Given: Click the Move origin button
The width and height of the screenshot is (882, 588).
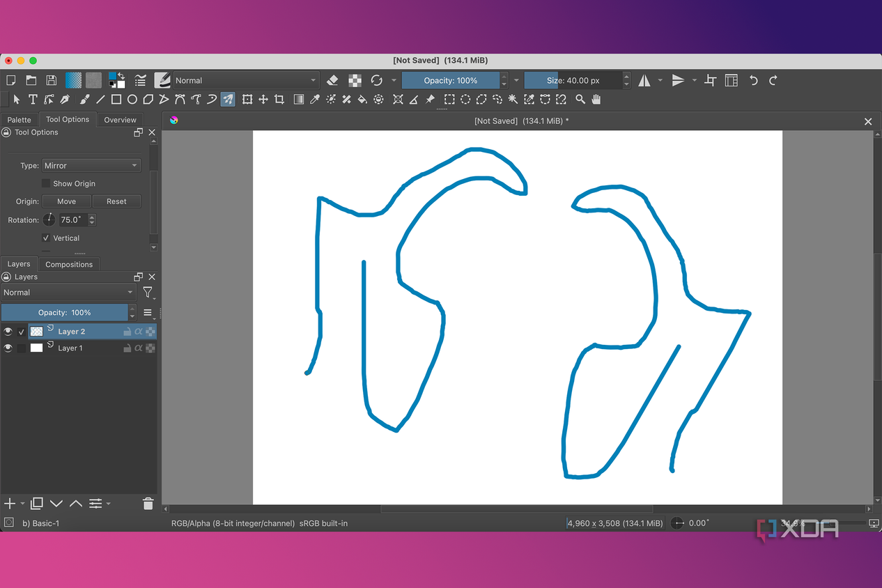Looking at the screenshot, I should (66, 201).
